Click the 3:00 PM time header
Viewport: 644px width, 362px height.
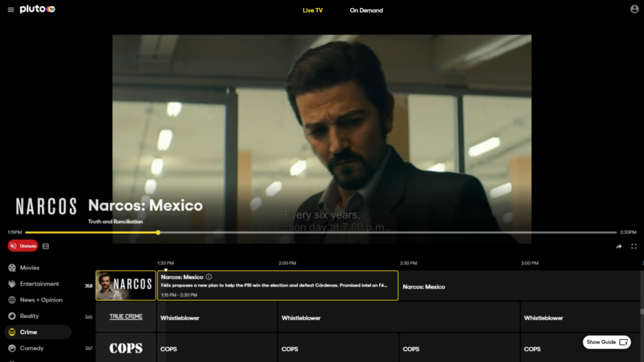[x=530, y=263]
